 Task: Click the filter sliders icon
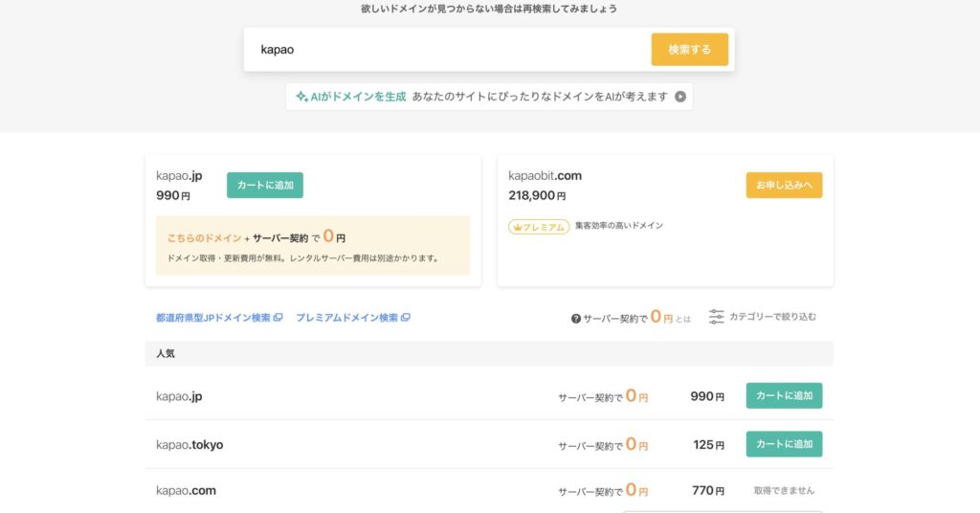[x=716, y=317]
